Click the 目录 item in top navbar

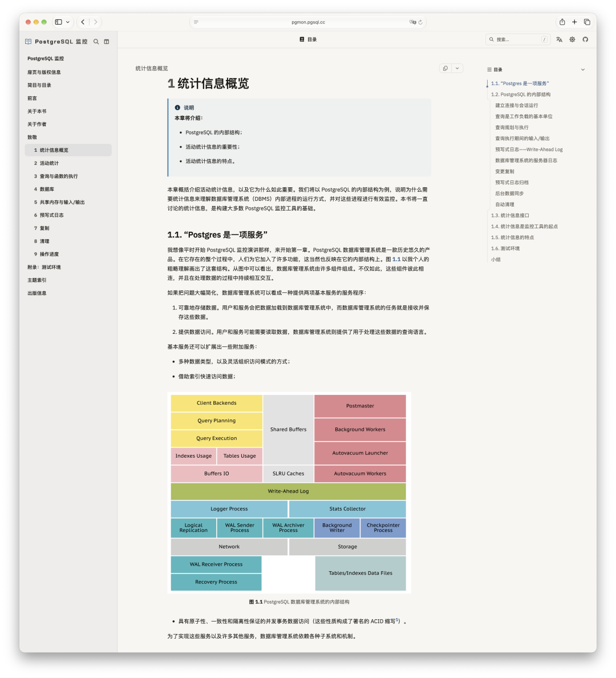(x=308, y=39)
